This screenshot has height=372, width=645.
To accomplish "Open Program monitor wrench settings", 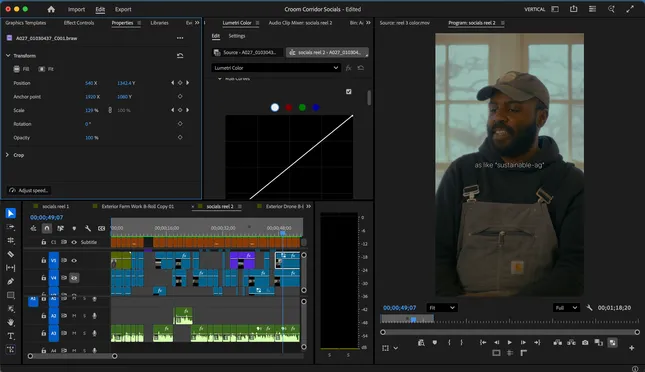I will 589,307.
